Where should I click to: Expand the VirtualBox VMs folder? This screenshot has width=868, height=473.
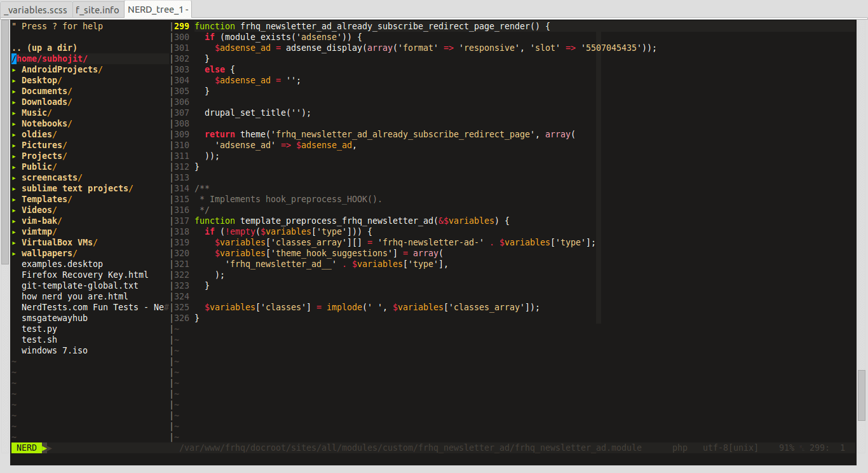[x=58, y=242]
